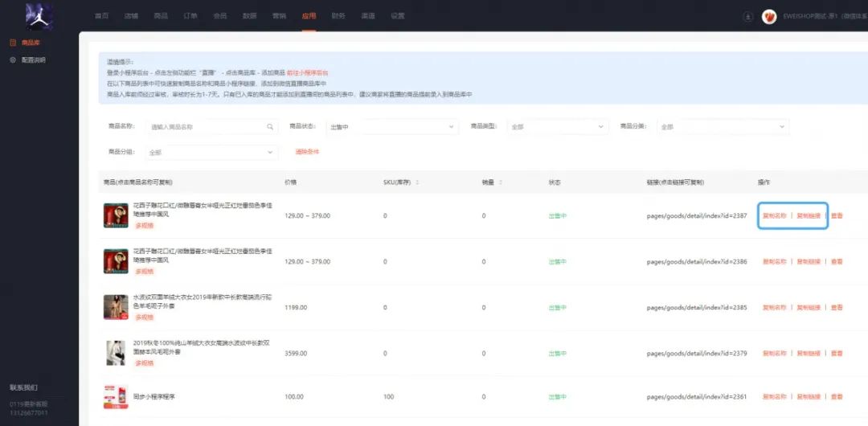The height and width of the screenshot is (426, 868).
Task: Open thumbnail of product priced 3599.00
Action: (116, 353)
